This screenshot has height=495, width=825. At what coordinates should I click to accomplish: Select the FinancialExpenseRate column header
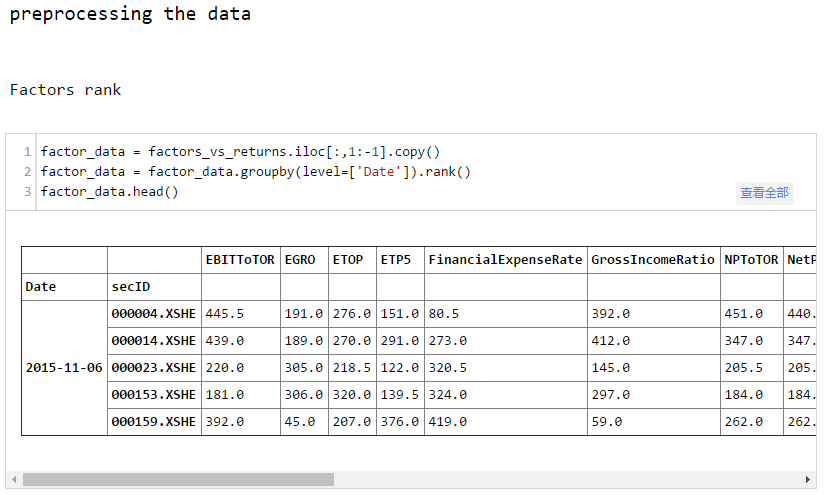505,260
